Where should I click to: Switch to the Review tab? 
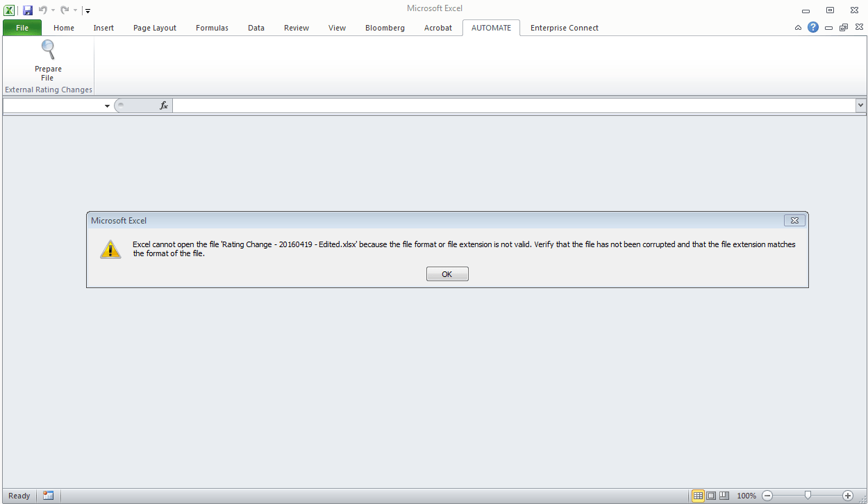297,28
